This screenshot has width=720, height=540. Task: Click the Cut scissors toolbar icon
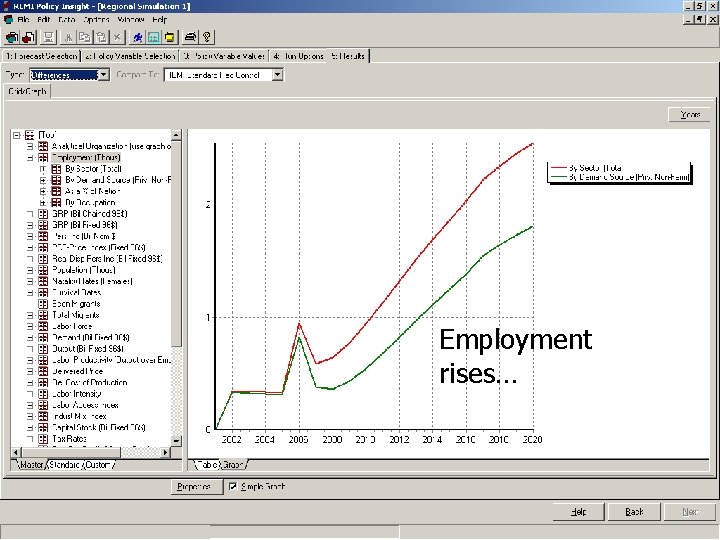click(68, 37)
